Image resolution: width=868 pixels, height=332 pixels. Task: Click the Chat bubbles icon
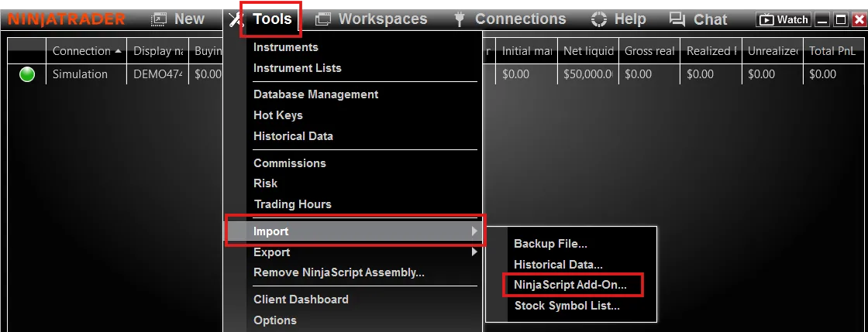677,19
